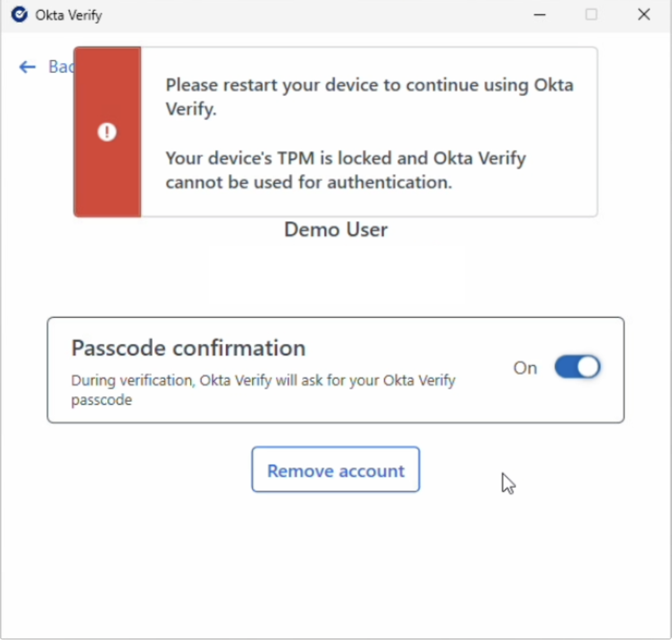Click the "Okta Verify" window title text
Viewport: 672px width, 640px height.
[x=69, y=15]
